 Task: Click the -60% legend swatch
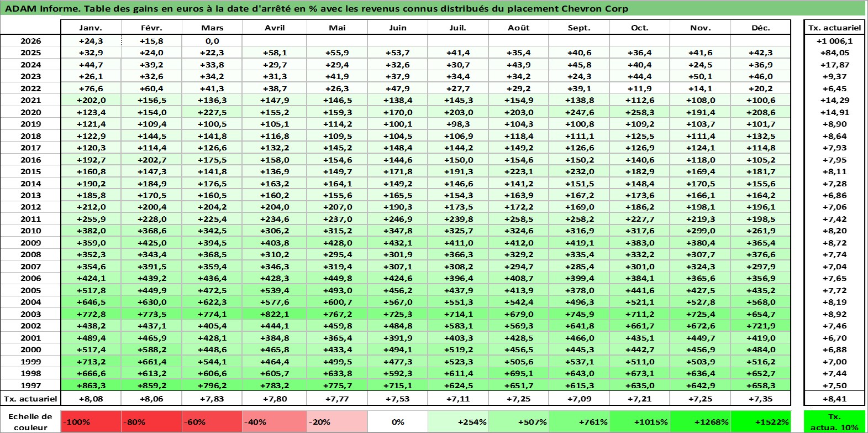212,422
